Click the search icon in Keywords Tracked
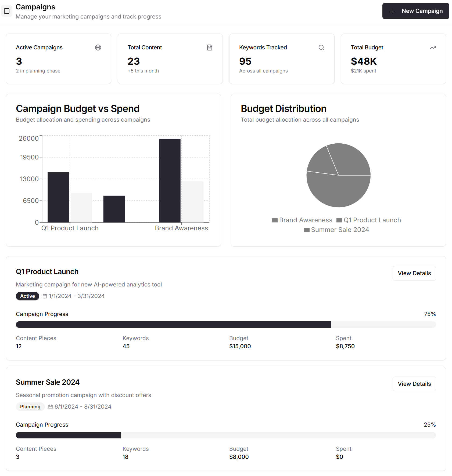 [x=321, y=48]
